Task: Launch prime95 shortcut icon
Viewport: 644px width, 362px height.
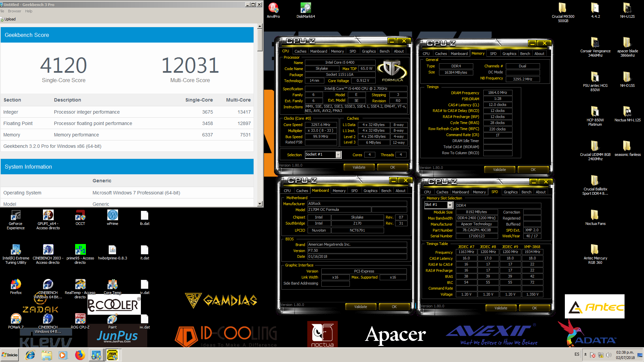Action: click(80, 254)
